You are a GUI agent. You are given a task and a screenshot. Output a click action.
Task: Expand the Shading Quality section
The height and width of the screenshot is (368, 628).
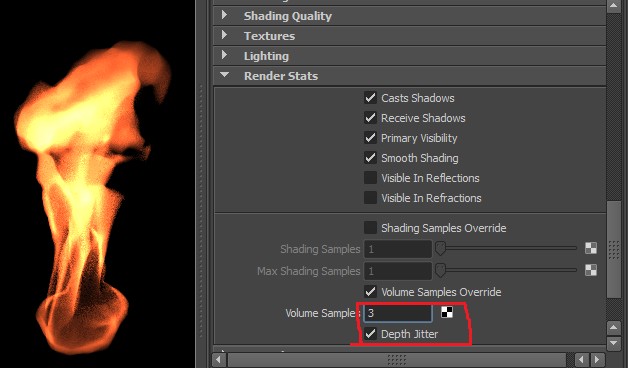coord(224,15)
